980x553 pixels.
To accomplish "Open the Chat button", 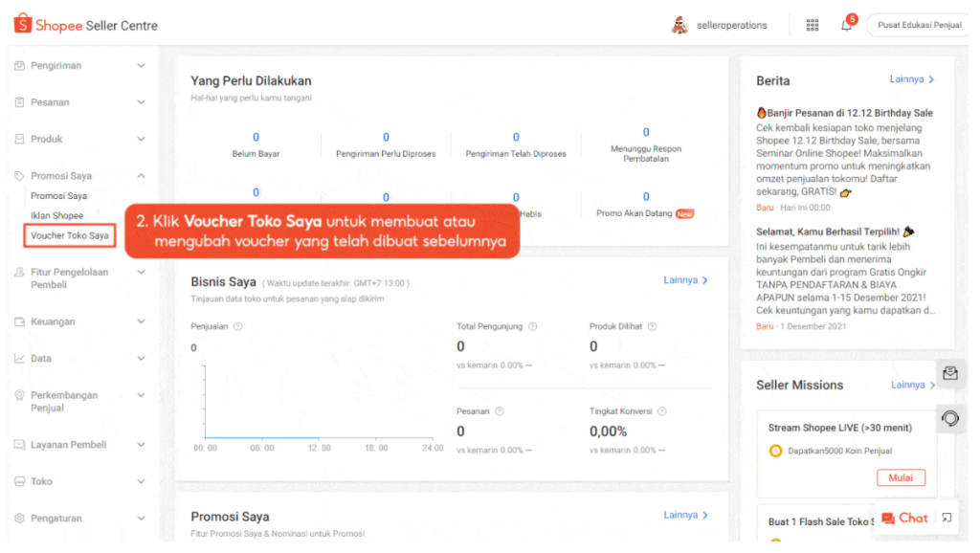I will pyautogui.click(x=904, y=518).
